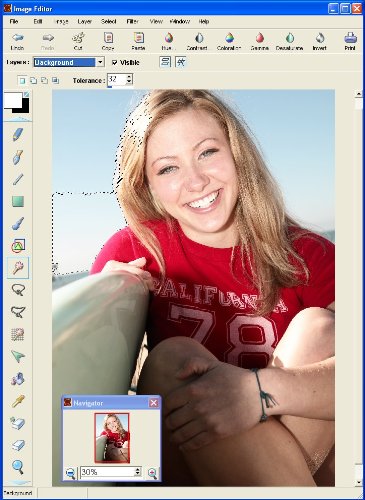The width and height of the screenshot is (365, 500).
Task: Select the Zoom magnifier tool
Action: click(18, 467)
